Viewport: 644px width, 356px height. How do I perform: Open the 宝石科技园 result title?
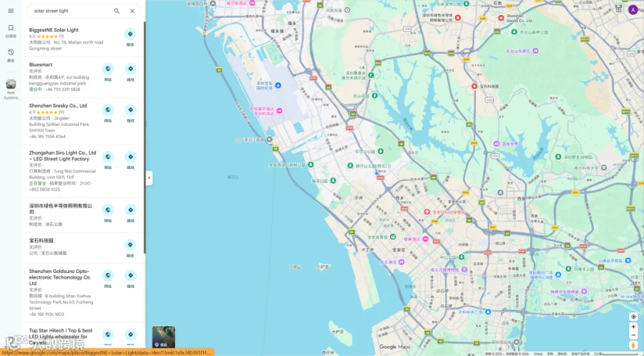click(41, 241)
